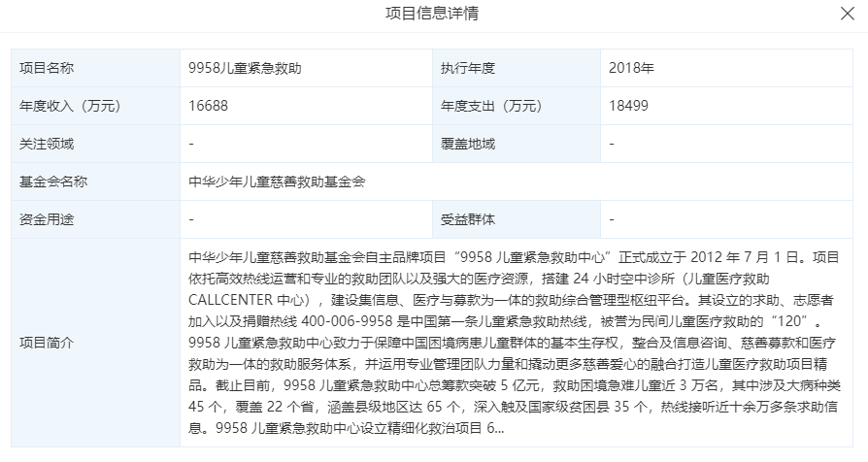
Task: Click the dialog title 项目信息详情
Action: [432, 14]
